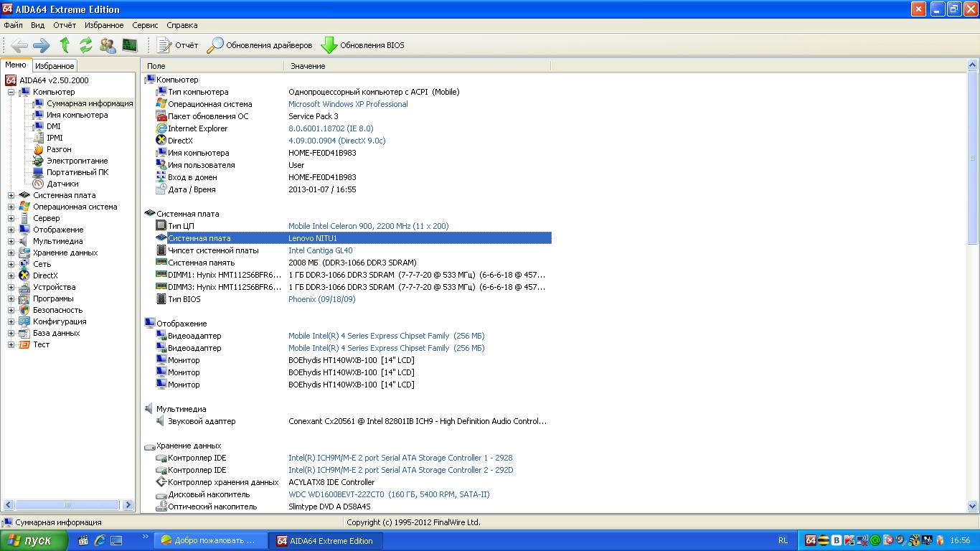Expand the Отображение tree node

[11, 230]
